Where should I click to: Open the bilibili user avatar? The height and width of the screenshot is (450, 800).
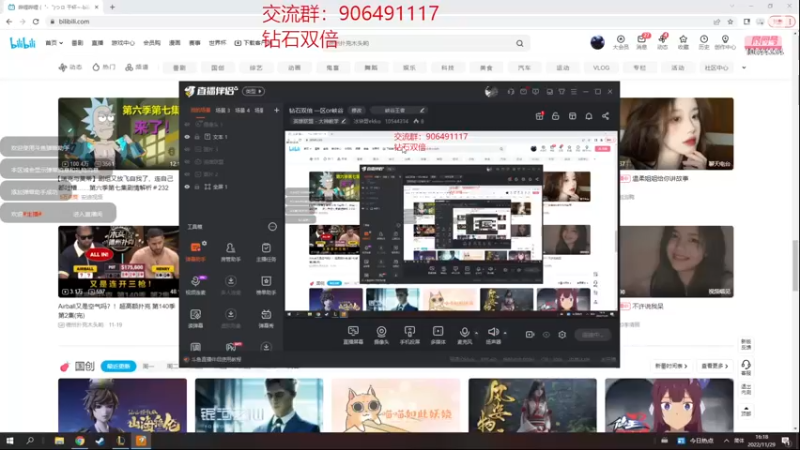(x=597, y=42)
